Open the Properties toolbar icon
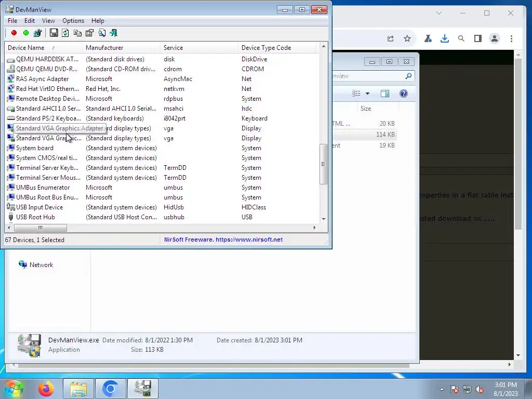This screenshot has height=399, width=532. tap(89, 33)
